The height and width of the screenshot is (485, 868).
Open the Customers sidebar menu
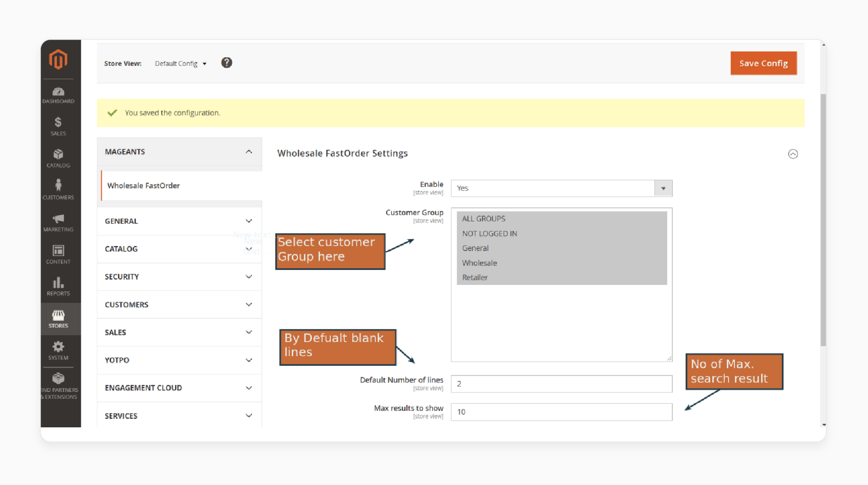click(x=58, y=190)
